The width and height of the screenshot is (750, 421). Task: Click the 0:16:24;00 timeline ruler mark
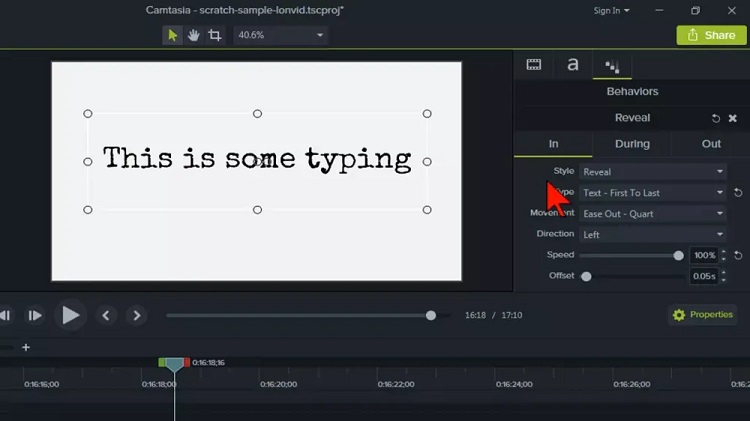[x=514, y=384]
